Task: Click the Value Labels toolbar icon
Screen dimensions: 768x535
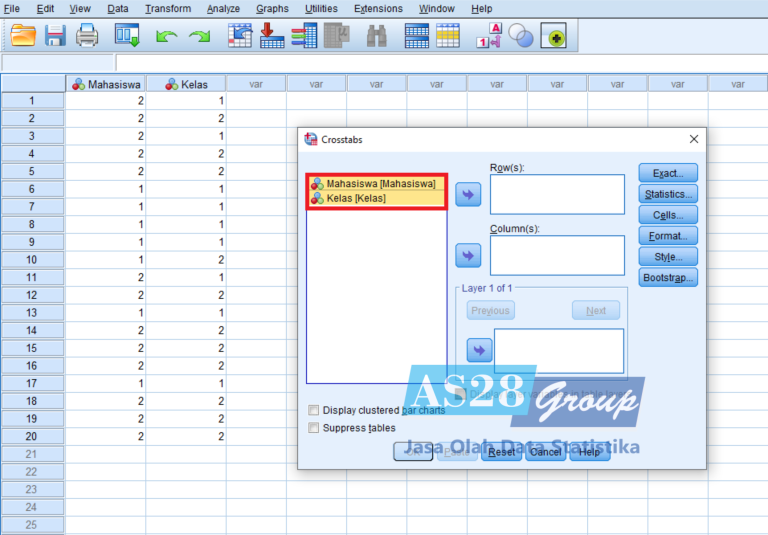Action: (x=488, y=36)
